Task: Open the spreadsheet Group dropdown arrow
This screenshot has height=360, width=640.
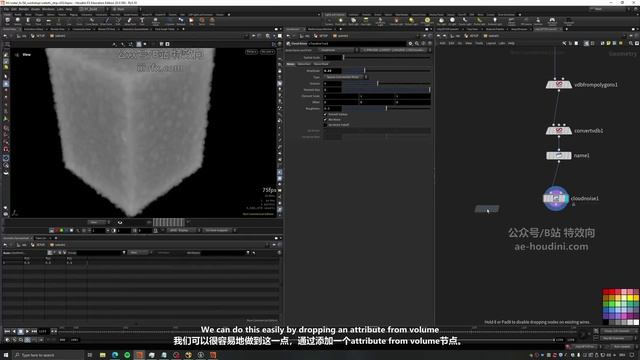Action: (x=124, y=253)
